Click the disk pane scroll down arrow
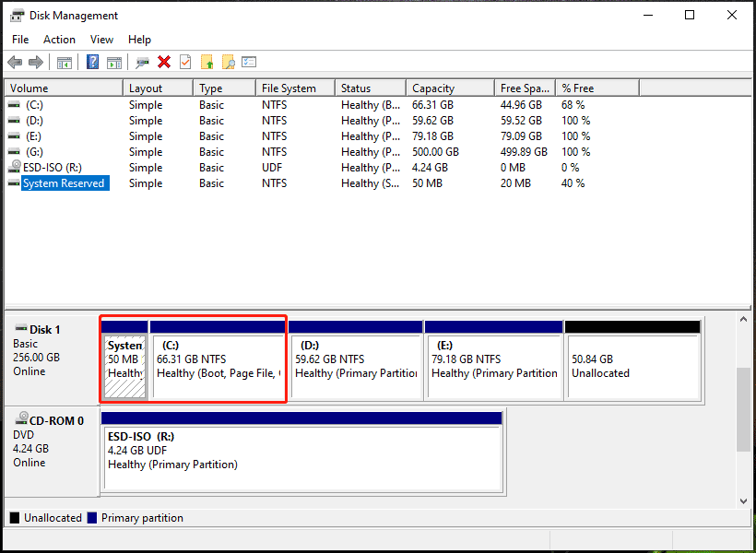756x553 pixels. 743,501
